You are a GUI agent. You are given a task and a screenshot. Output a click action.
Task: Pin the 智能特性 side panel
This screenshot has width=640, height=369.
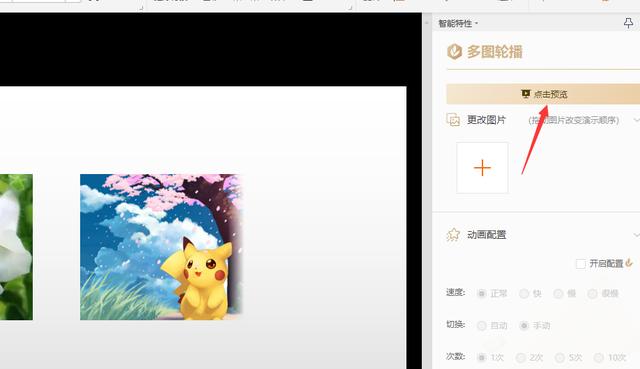(629, 23)
